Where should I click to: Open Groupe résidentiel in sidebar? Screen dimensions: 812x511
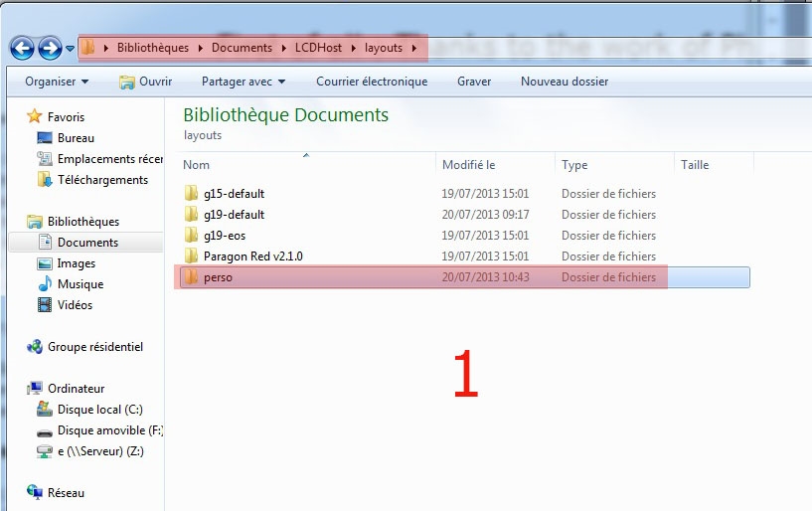point(94,347)
